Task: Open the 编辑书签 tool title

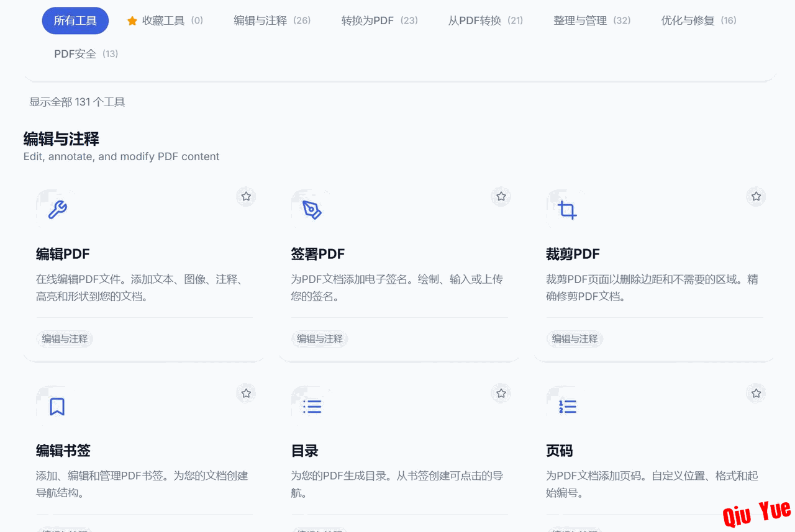Action: pyautogui.click(x=63, y=451)
